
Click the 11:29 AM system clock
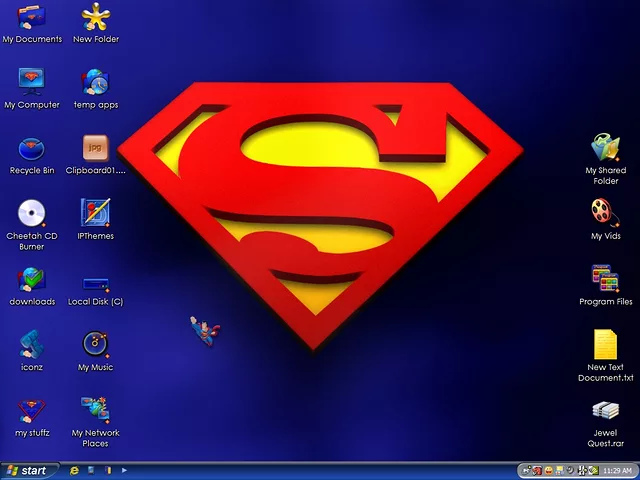coord(617,471)
